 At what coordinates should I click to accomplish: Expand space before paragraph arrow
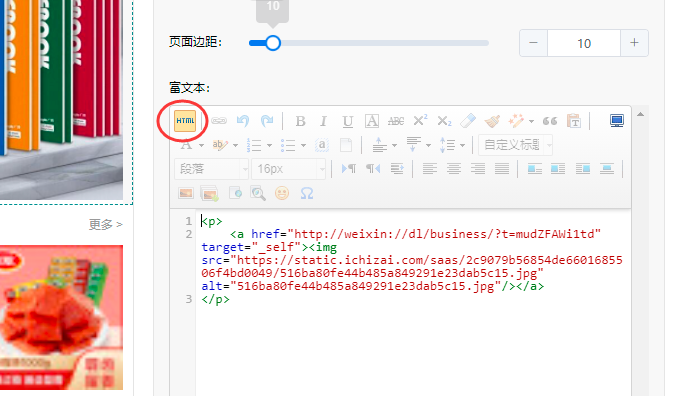click(x=394, y=145)
